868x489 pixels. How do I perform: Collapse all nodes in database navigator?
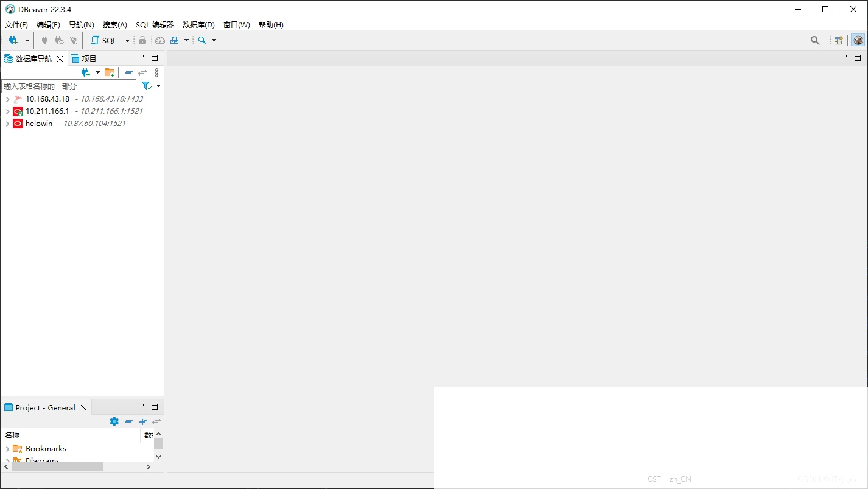click(x=128, y=72)
